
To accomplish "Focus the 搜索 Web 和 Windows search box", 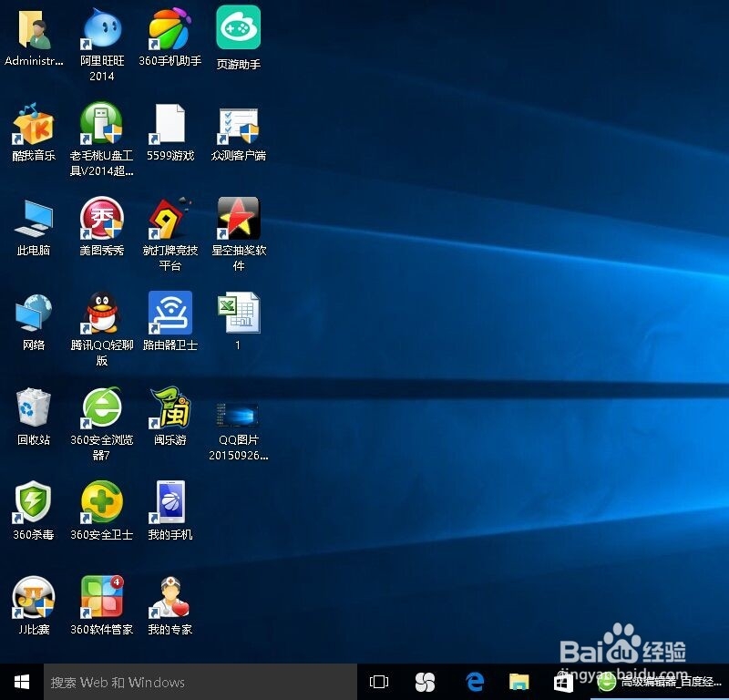I will click(x=200, y=683).
